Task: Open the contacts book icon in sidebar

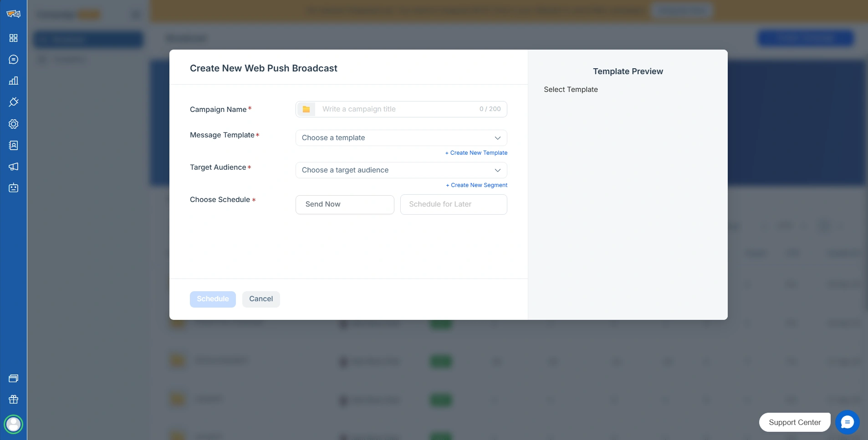Action: click(13, 145)
